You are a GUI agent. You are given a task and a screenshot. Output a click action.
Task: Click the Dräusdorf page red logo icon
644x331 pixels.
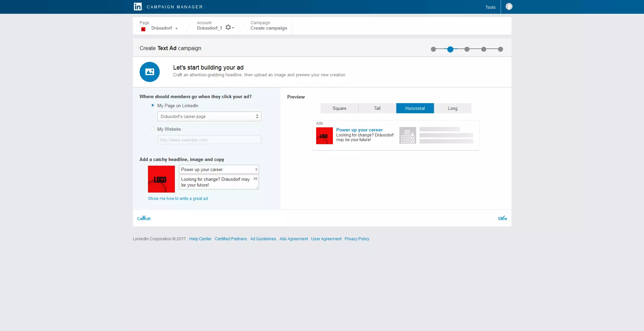pos(143,29)
